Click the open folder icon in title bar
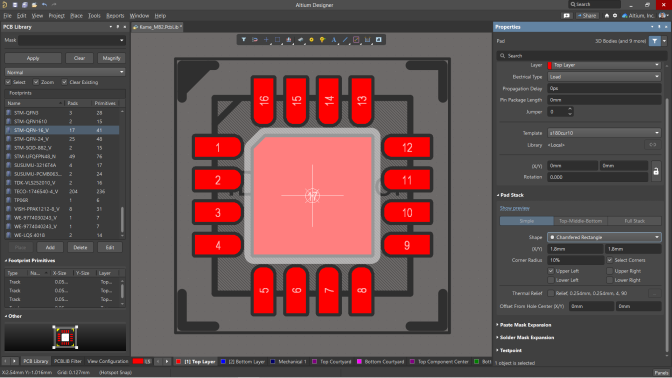 34,5
